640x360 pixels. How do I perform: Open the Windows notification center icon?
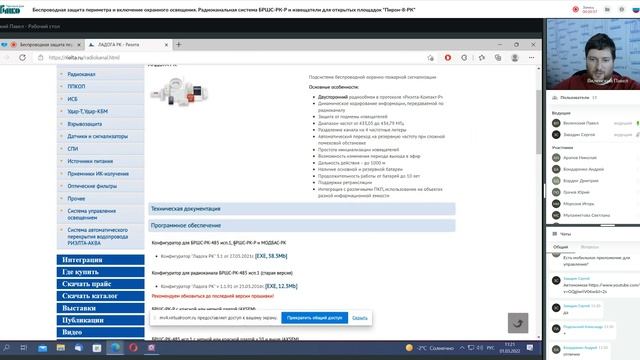(530, 348)
